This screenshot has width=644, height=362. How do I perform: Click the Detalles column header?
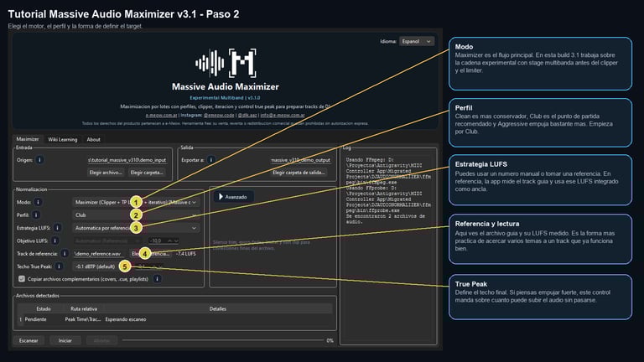coord(218,308)
